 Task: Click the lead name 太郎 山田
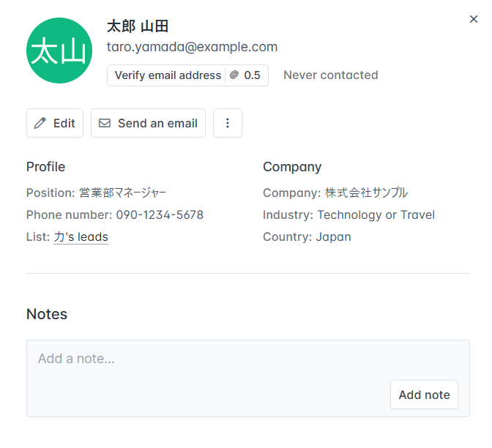tap(138, 26)
